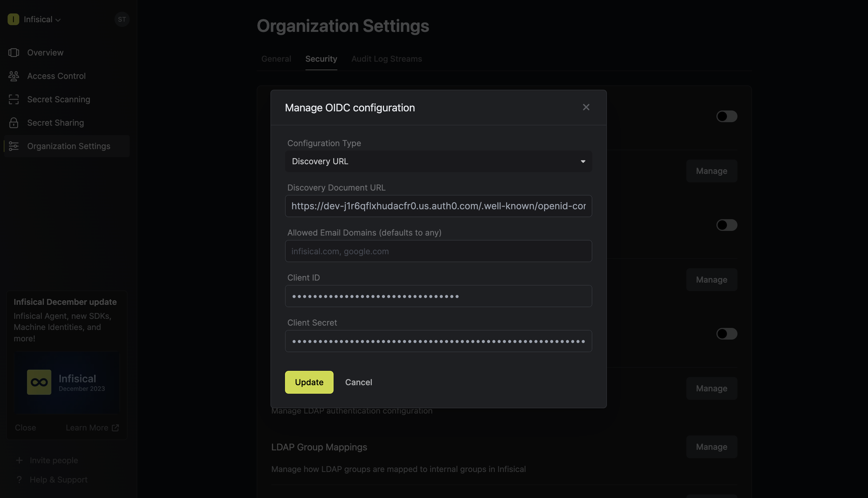This screenshot has height=498, width=868.
Task: Select the Security tab
Action: pyautogui.click(x=321, y=59)
